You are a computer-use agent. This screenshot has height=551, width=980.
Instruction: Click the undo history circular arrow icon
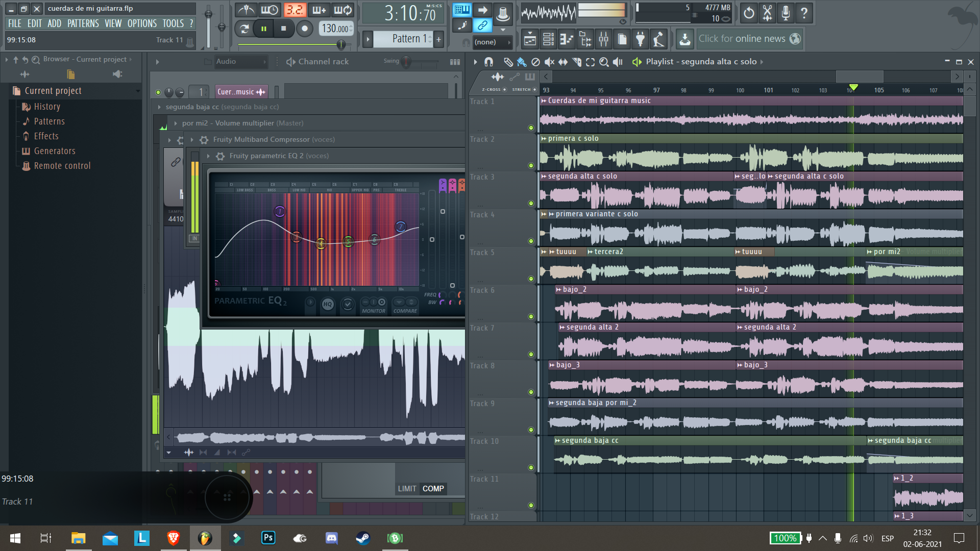(x=749, y=13)
